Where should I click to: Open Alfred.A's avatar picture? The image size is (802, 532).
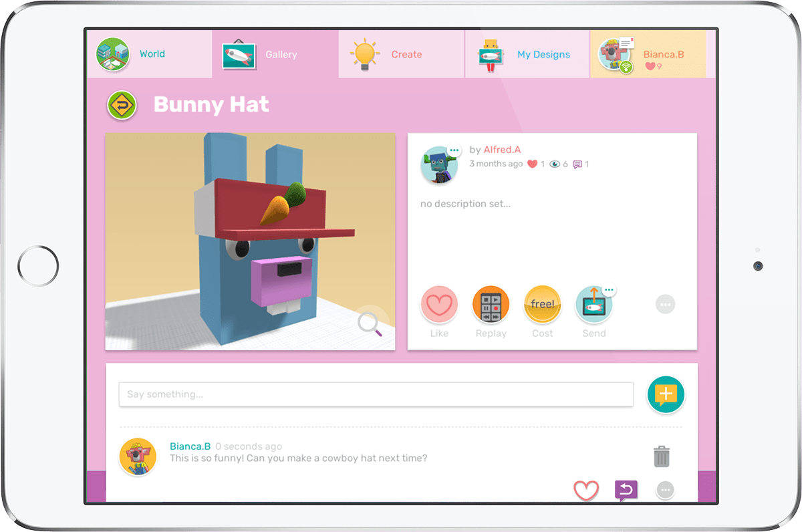[439, 165]
